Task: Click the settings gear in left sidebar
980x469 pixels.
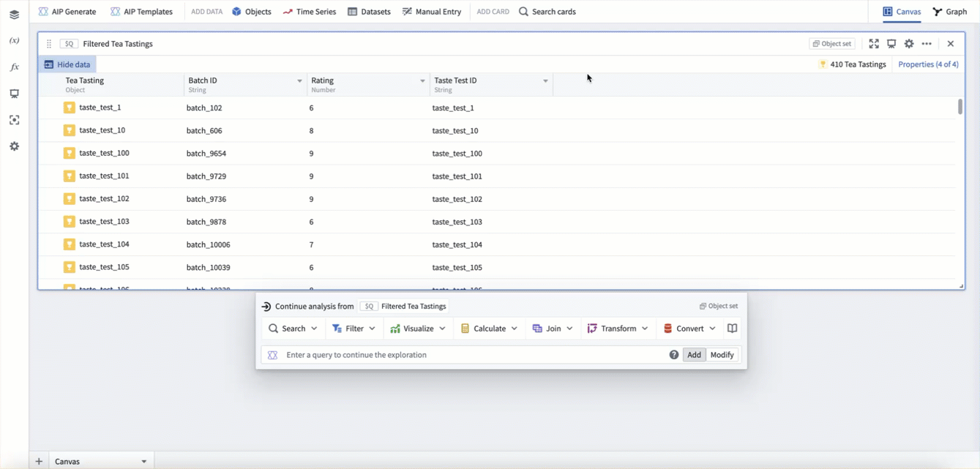Action: tap(14, 146)
